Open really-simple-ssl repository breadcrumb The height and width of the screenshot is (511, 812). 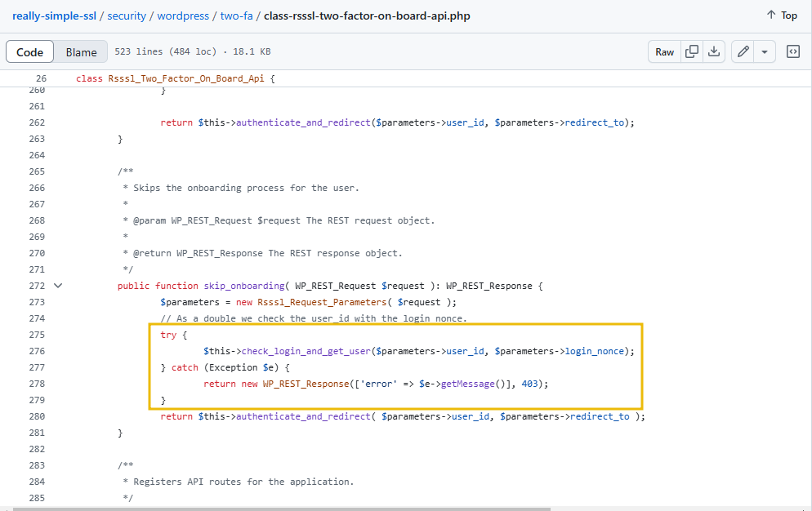(55, 16)
